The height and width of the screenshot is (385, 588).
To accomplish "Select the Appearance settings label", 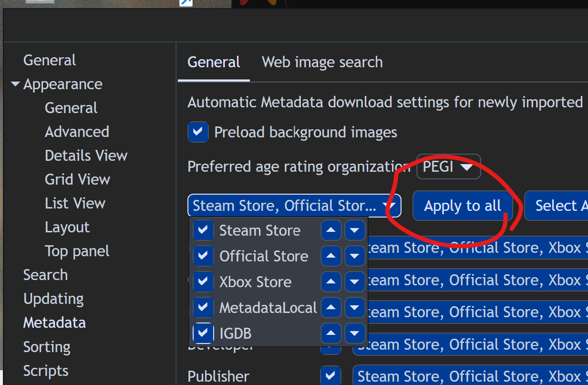I will pos(63,84).
